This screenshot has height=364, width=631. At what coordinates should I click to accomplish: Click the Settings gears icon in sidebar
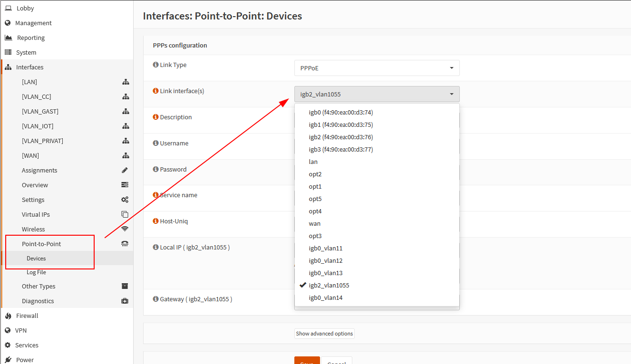pos(125,200)
